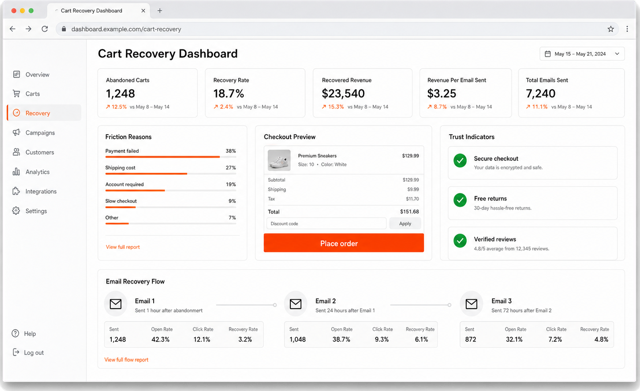Click the Email 1 Open Rate 42.3% value

(x=160, y=339)
